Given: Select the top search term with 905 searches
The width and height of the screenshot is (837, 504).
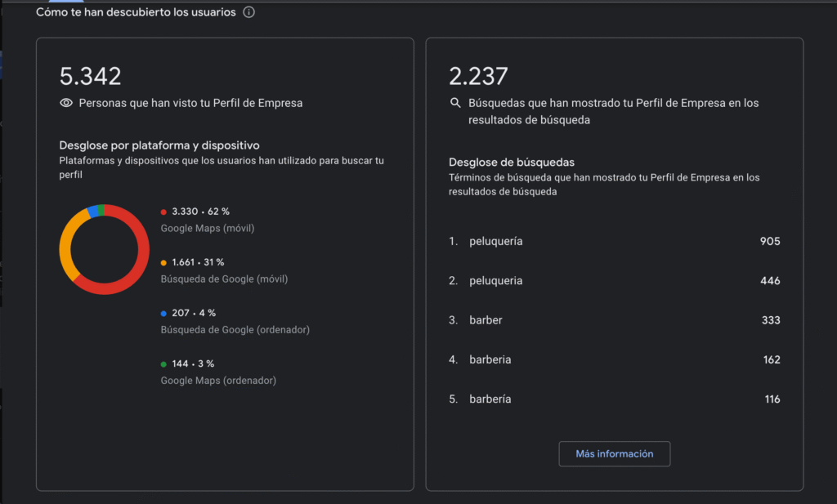Looking at the screenshot, I should 496,242.
